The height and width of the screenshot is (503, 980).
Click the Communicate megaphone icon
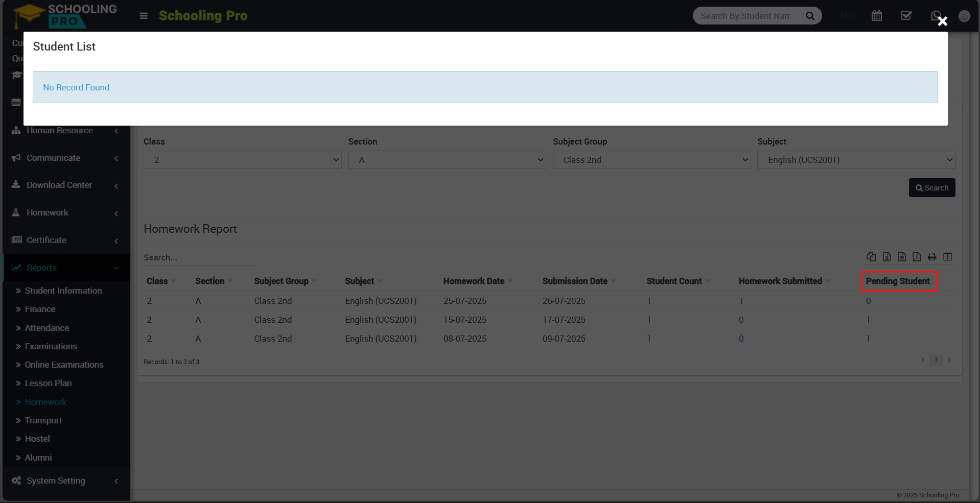pyautogui.click(x=16, y=158)
